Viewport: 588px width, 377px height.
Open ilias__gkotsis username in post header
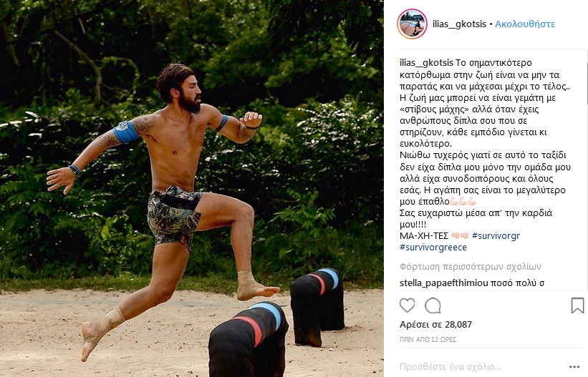pyautogui.click(x=459, y=24)
